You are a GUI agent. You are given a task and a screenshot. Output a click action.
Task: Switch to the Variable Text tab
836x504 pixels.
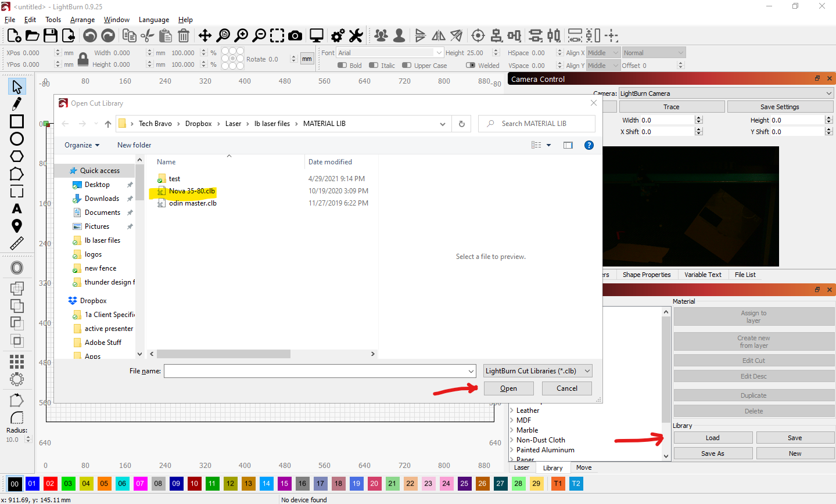tap(703, 275)
